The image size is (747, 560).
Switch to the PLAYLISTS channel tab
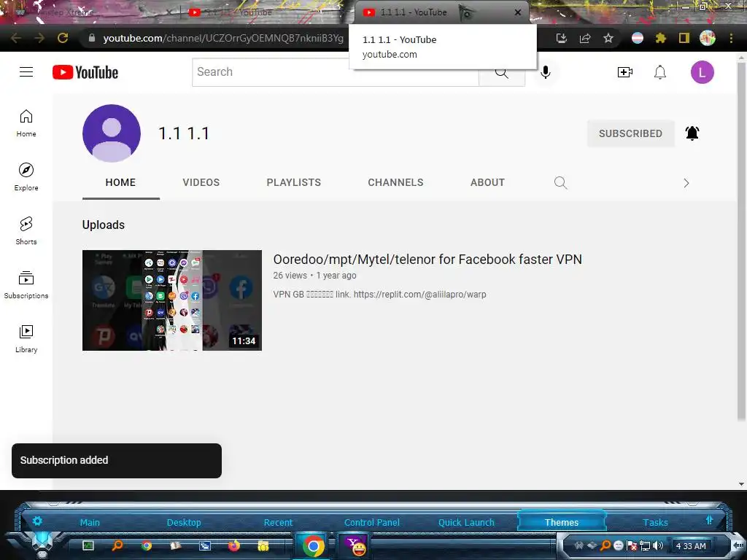pos(293,182)
